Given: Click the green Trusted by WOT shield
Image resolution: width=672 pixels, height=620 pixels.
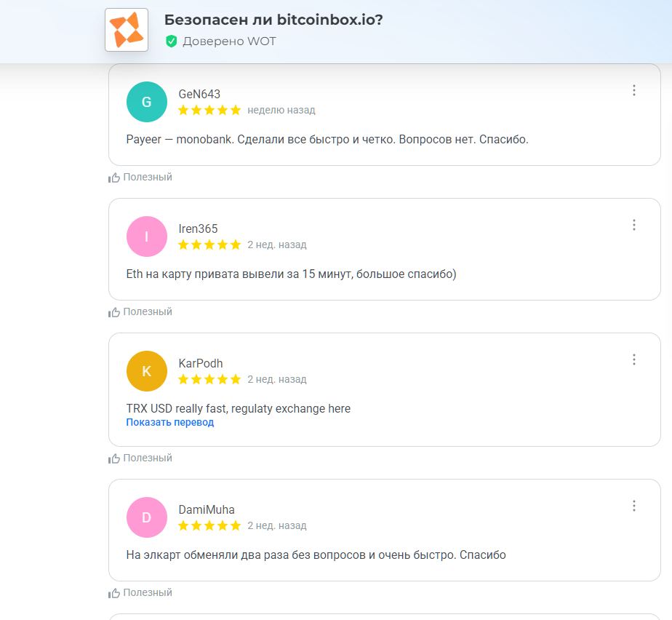Looking at the screenshot, I should click(172, 41).
